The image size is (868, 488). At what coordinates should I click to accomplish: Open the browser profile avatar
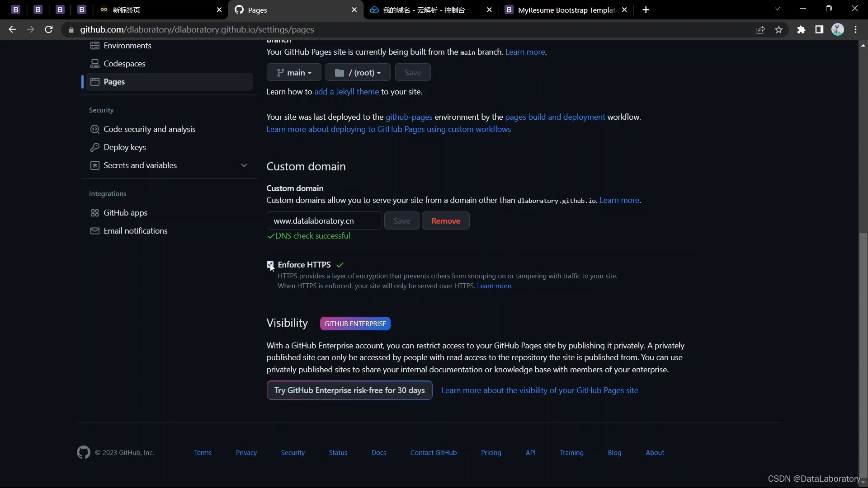click(838, 29)
